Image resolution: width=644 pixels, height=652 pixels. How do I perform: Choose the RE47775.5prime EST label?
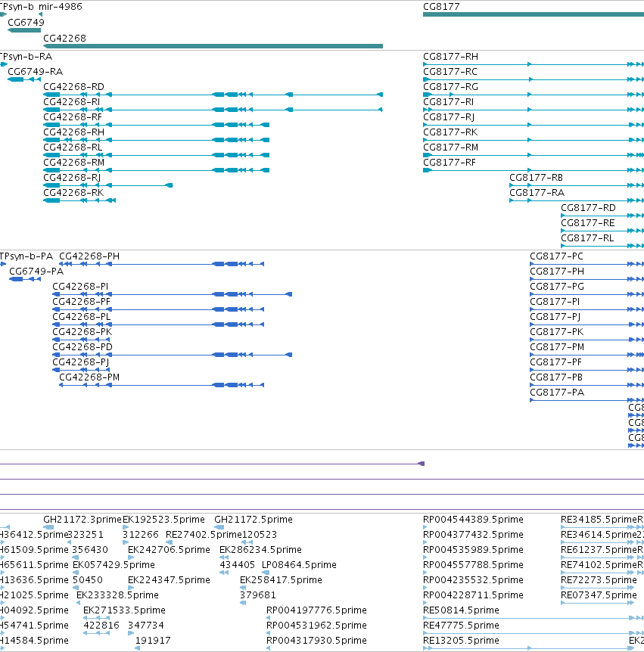[461, 626]
